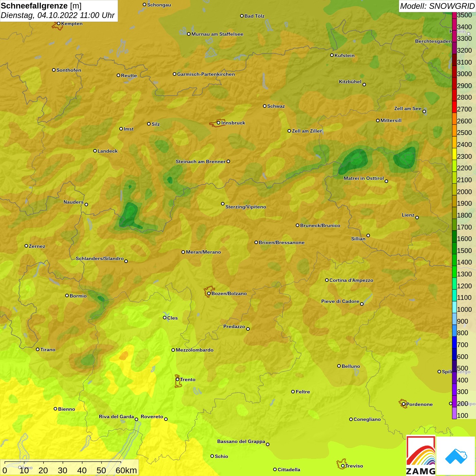Click the 700 blue legend swatch
Image resolution: width=476 pixels, height=476 pixels.
(454, 342)
